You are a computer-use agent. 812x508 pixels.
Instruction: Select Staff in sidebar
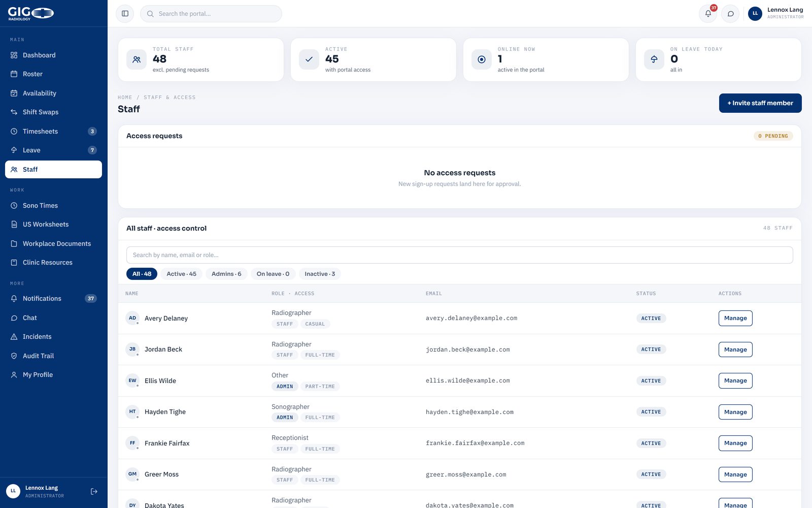pos(53,169)
